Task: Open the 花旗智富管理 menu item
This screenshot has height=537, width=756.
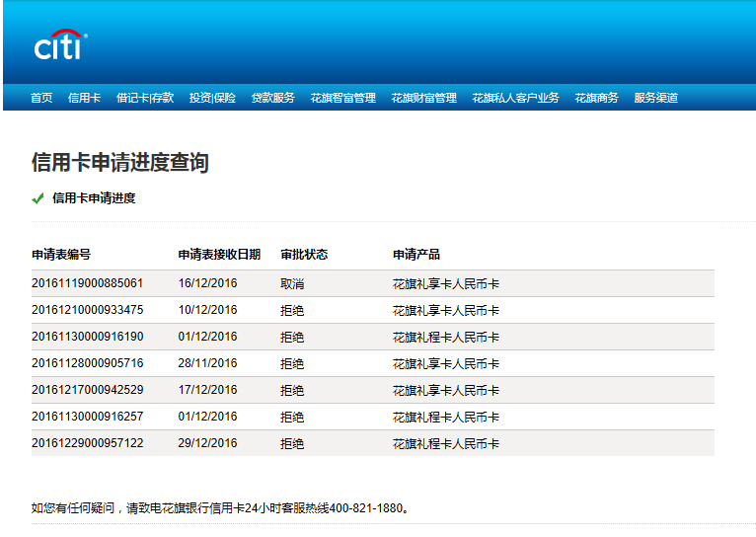Action: coord(343,98)
